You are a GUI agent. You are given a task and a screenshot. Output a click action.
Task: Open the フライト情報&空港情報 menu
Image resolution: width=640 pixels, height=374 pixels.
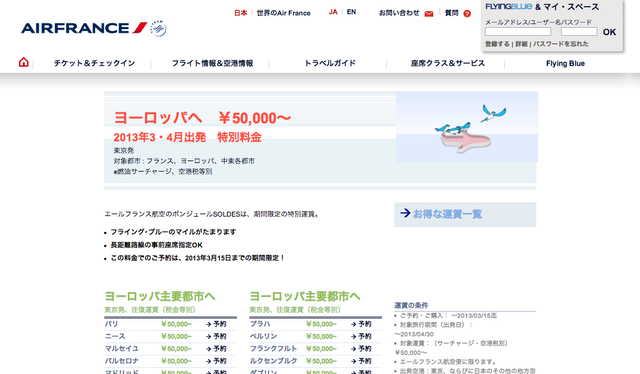[212, 63]
